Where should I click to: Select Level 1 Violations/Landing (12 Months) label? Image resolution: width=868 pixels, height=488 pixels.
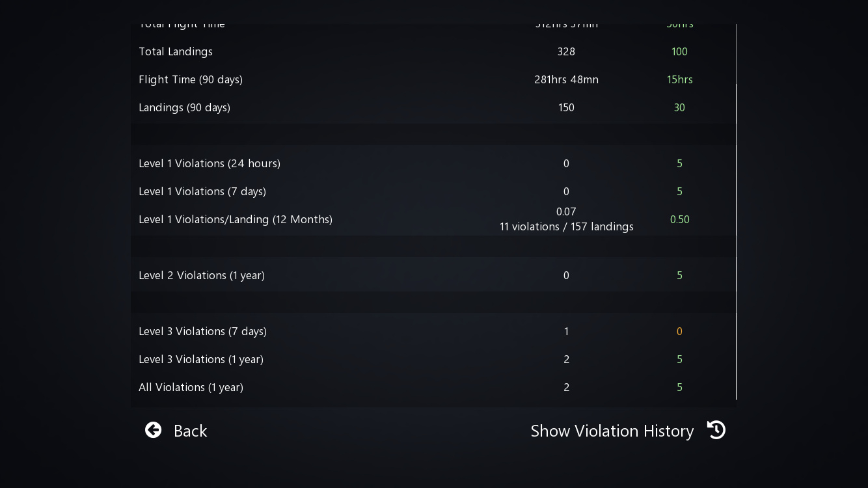[236, 219]
